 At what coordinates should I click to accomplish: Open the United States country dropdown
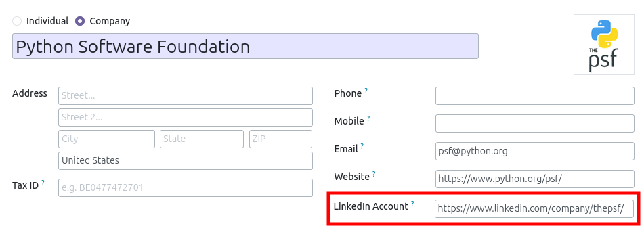click(x=186, y=161)
